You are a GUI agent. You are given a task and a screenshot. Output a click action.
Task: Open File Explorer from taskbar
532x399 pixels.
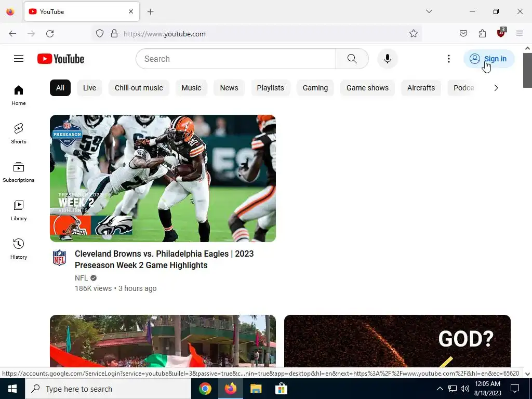256,389
